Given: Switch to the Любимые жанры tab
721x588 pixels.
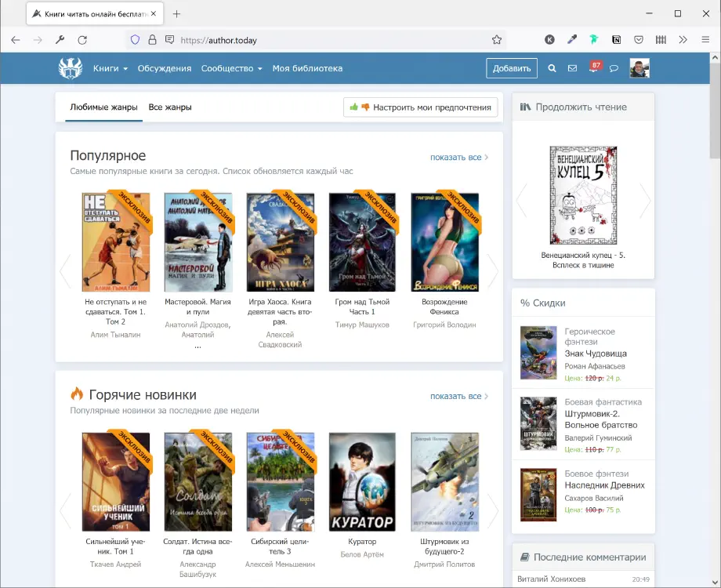Looking at the screenshot, I should (103, 107).
